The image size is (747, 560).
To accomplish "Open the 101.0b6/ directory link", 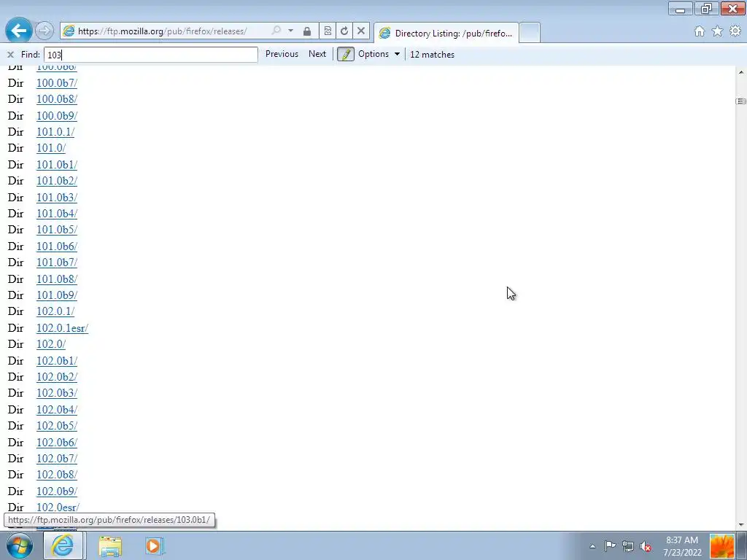I will pyautogui.click(x=57, y=246).
